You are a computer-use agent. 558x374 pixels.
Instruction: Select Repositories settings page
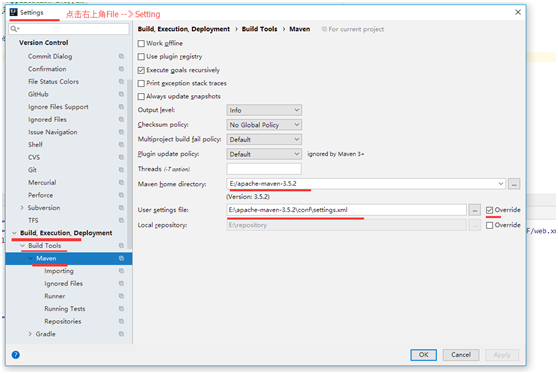pyautogui.click(x=63, y=321)
